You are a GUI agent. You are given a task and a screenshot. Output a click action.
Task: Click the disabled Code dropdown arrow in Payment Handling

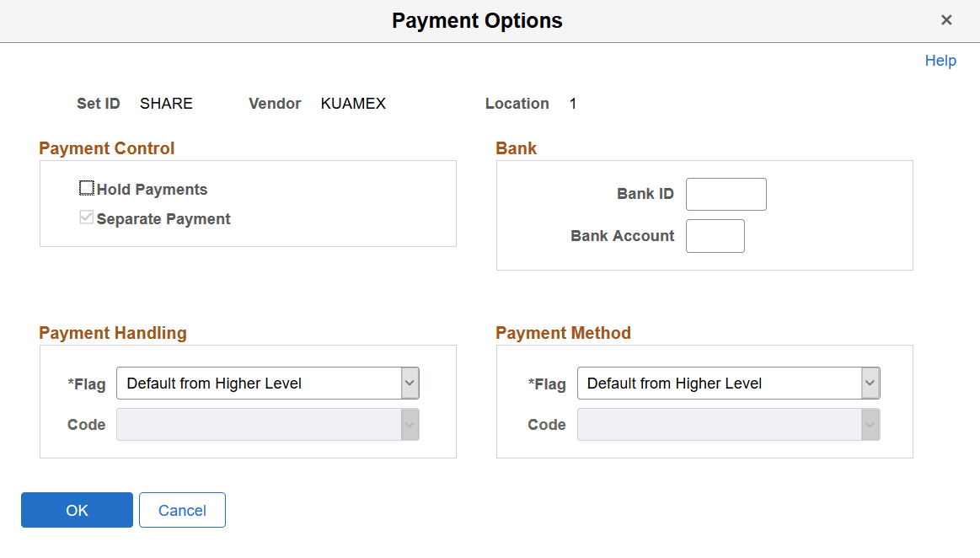point(410,424)
